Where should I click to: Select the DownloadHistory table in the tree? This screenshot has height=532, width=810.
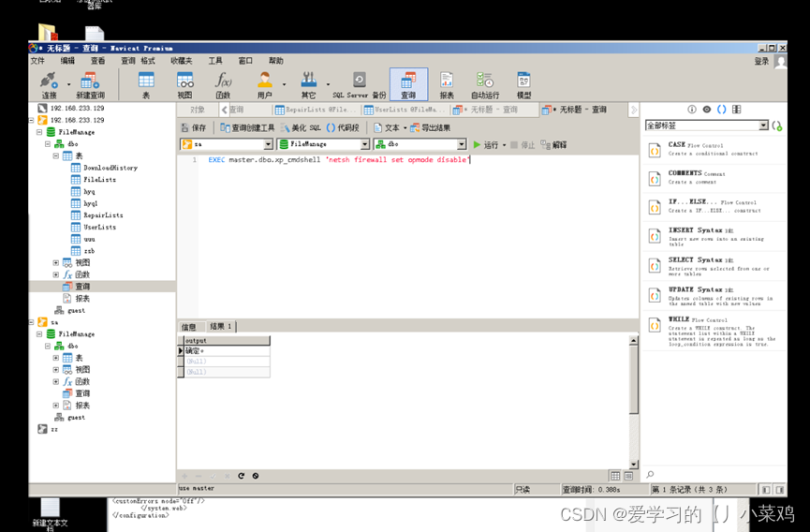pos(104,168)
